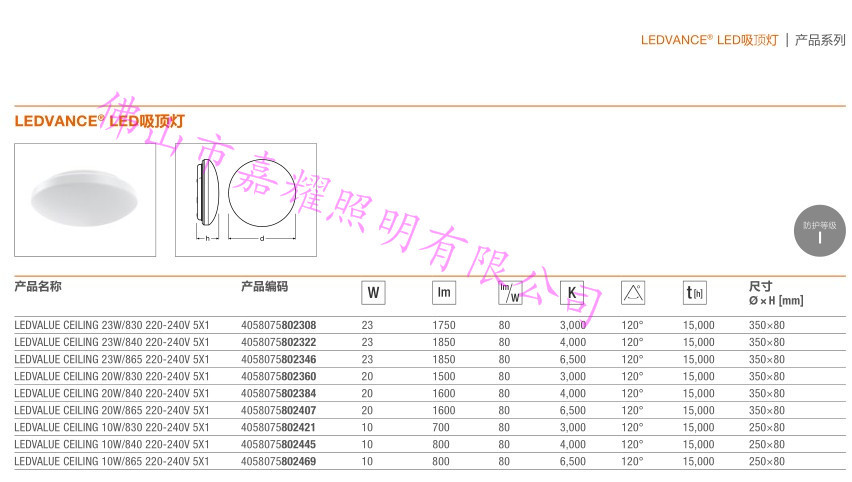Click the color temperature K icon
This screenshot has width=852, height=482.
(572, 293)
